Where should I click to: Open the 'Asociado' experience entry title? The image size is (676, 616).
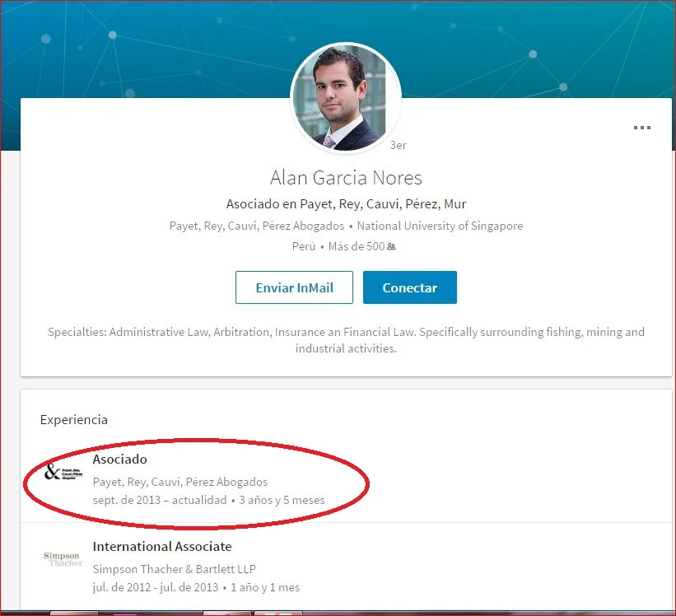pos(119,459)
